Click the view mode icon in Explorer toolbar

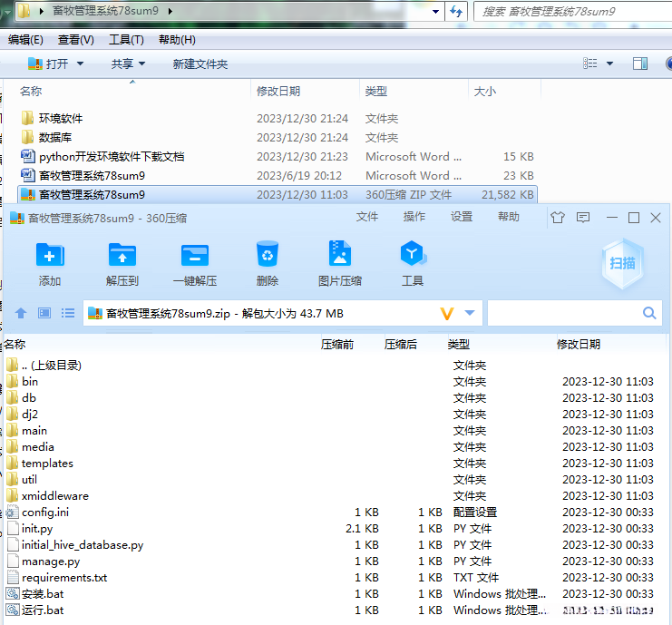[590, 63]
